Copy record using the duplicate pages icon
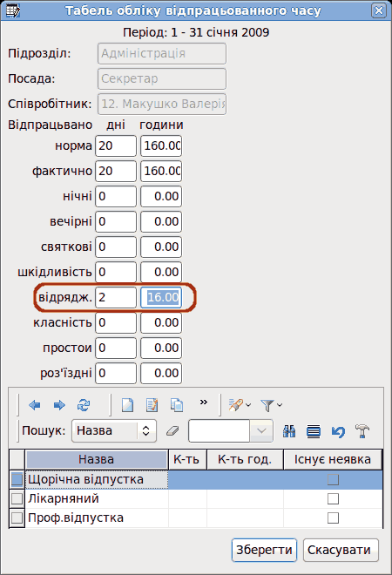392x575 pixels. click(x=177, y=405)
